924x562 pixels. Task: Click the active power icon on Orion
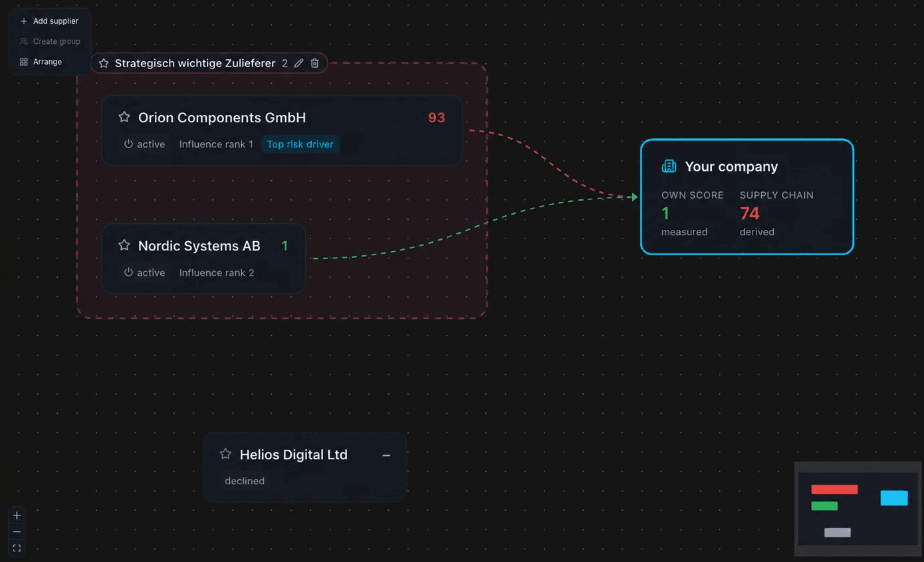(x=128, y=143)
